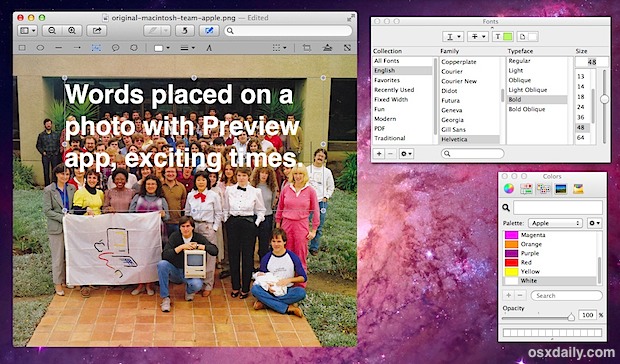Viewport: 620px width, 364px height.
Task: Open the text strikethrough dropdown in Fonts
Action: click(x=478, y=37)
